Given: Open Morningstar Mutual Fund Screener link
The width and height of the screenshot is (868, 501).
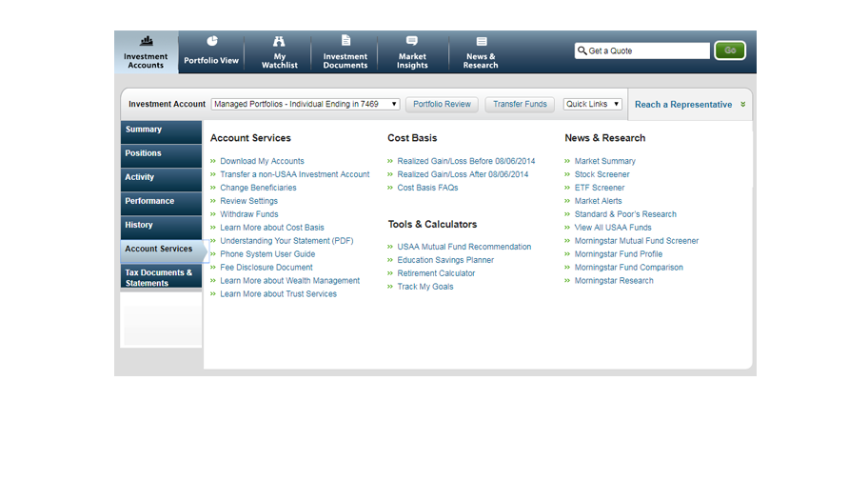Looking at the screenshot, I should pos(636,241).
